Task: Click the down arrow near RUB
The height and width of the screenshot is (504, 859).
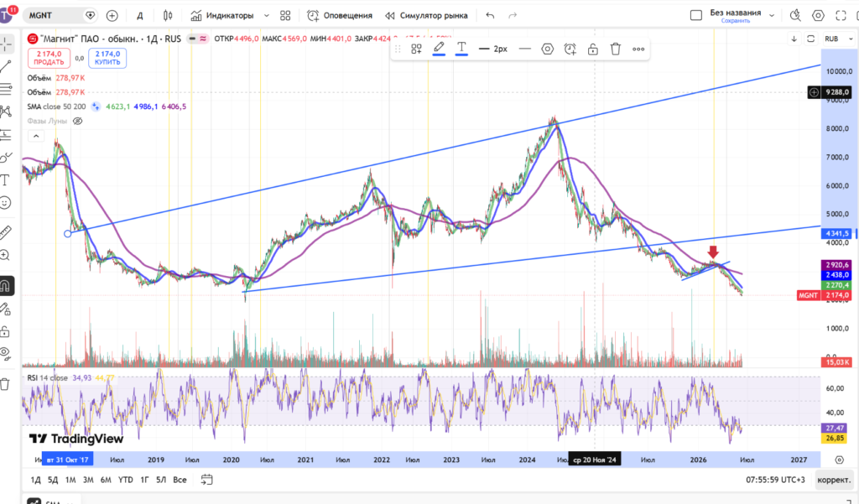Action: click(794, 39)
